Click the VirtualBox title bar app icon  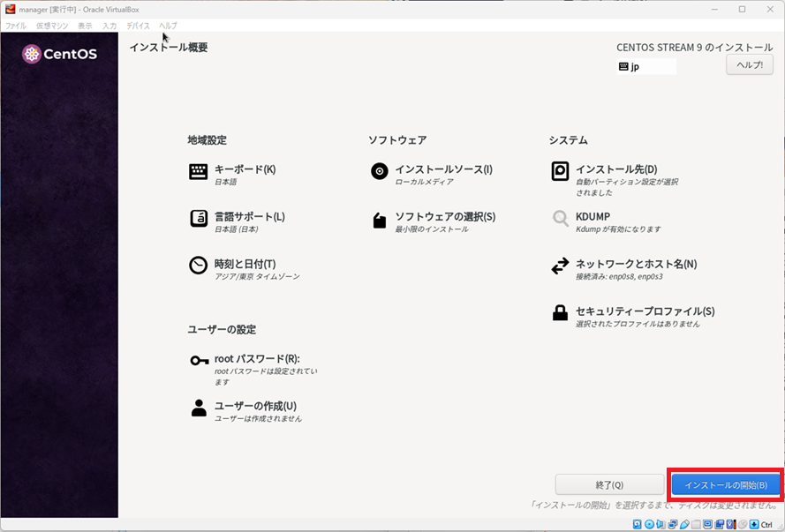10,9
